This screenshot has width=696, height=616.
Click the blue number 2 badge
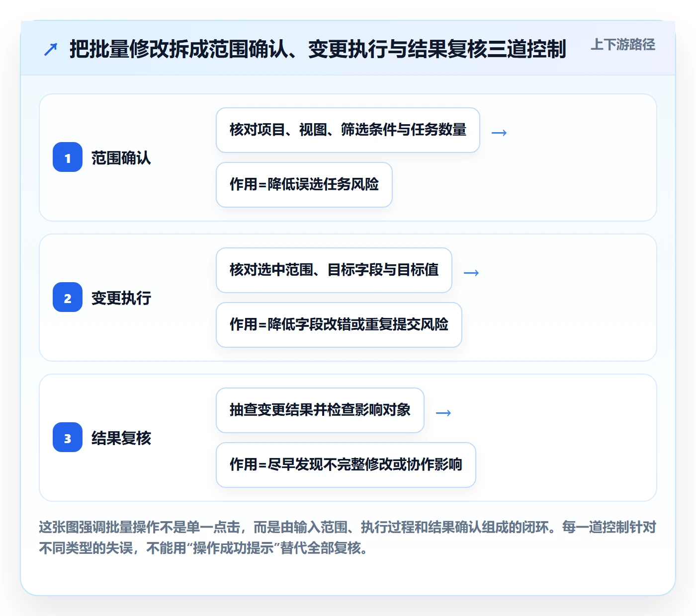[x=68, y=298]
